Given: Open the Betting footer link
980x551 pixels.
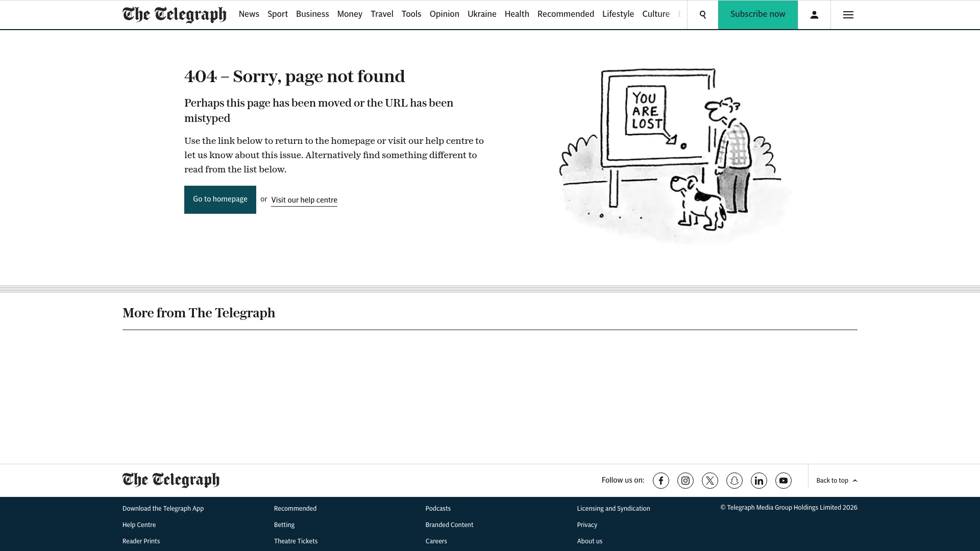Looking at the screenshot, I should pos(284,525).
